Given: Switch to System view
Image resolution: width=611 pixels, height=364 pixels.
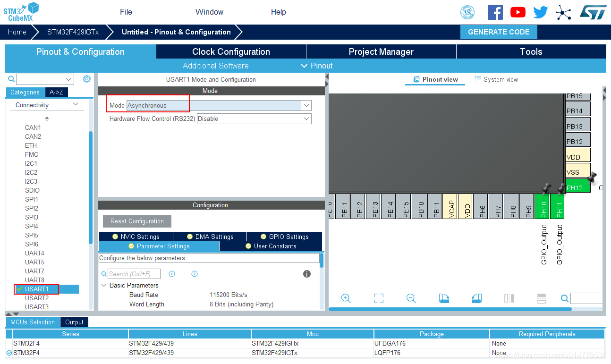Looking at the screenshot, I should tap(496, 79).
